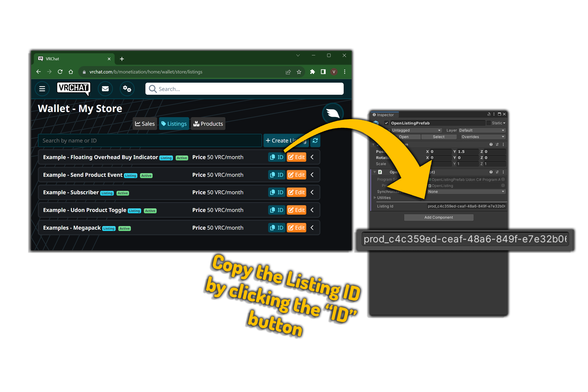This screenshot has width=588, height=392.
Task: Open VRChat settings gears icon
Action: click(127, 89)
